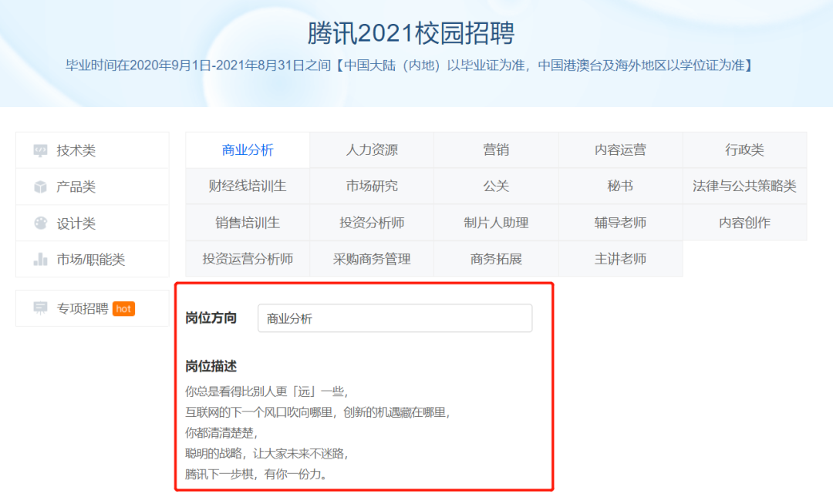View the 市场研究 position
Viewport: 833px width, 504px height.
[372, 186]
